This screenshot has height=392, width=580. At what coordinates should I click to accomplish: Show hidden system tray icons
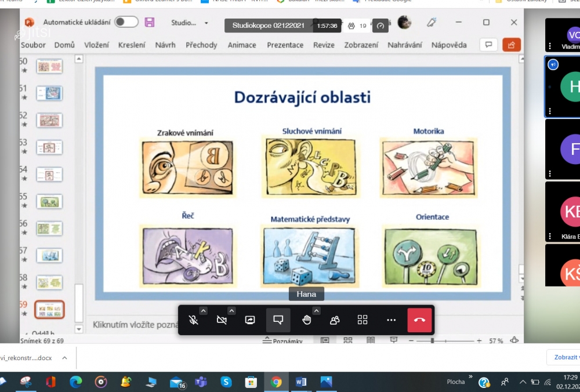523,382
